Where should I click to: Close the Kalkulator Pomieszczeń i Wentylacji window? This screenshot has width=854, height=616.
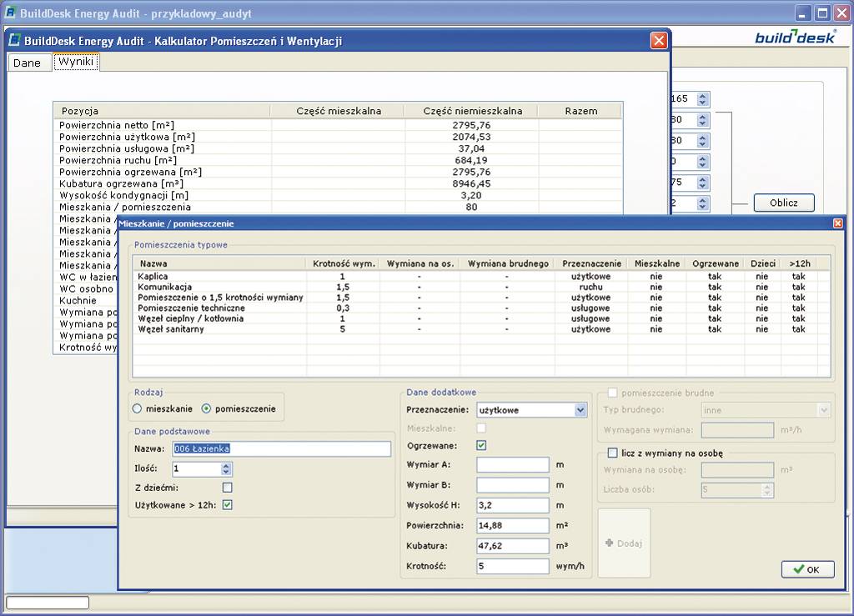click(x=659, y=40)
